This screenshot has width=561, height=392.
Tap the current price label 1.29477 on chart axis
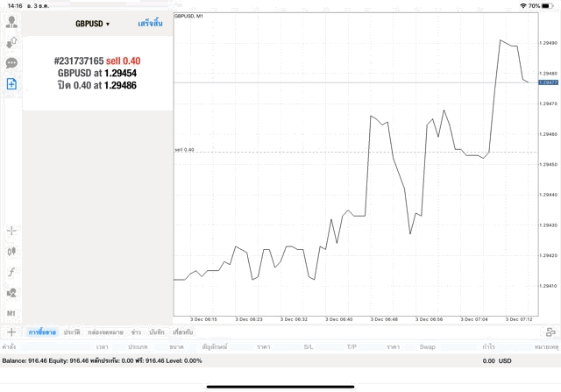[548, 82]
